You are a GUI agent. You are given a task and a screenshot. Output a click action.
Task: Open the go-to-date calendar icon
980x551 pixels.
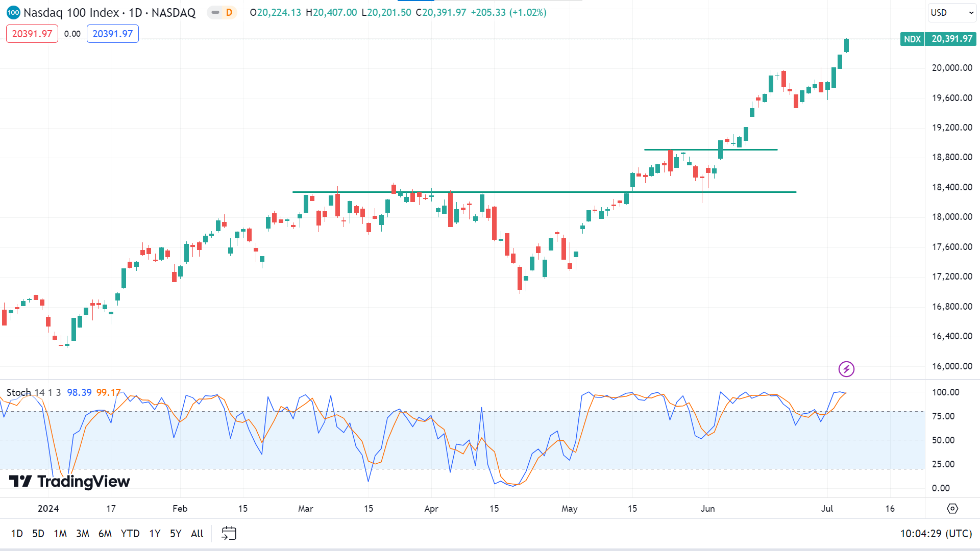tap(229, 534)
